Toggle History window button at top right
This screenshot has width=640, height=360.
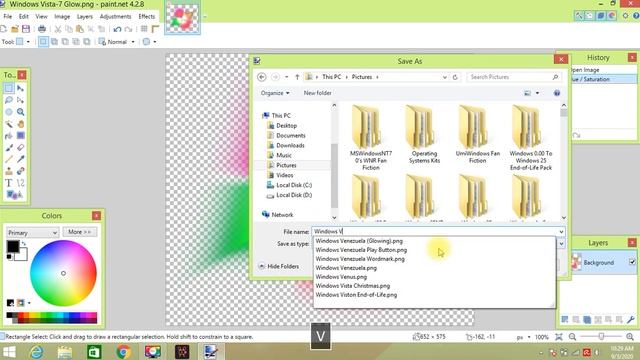(590, 16)
